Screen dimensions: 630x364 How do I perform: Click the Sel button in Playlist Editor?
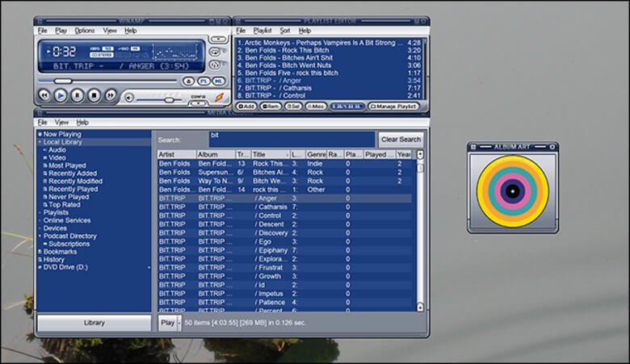[293, 107]
